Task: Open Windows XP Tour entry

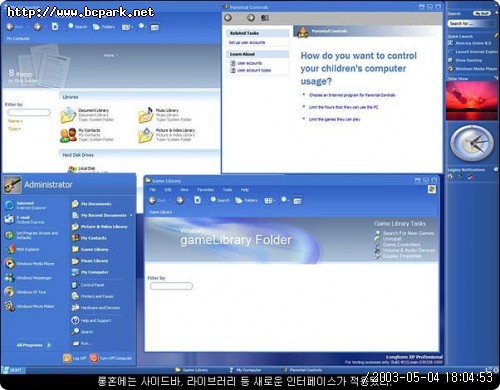Action: click(25, 292)
